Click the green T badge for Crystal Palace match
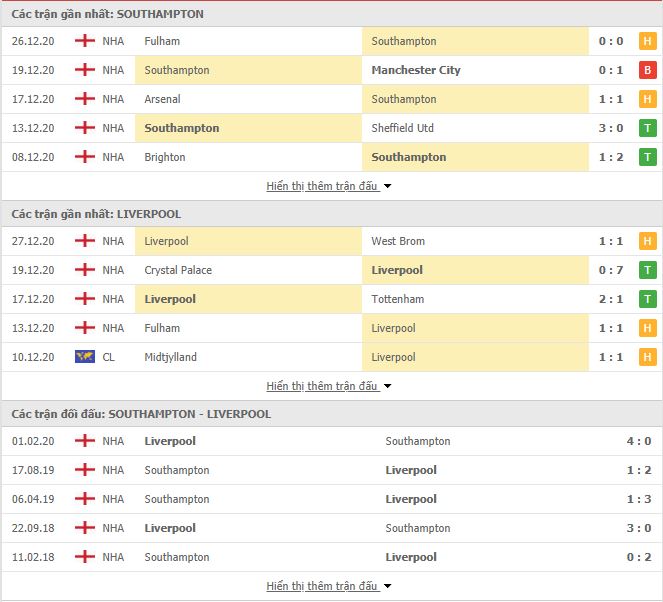Image resolution: width=663 pixels, height=602 pixels. click(x=647, y=271)
